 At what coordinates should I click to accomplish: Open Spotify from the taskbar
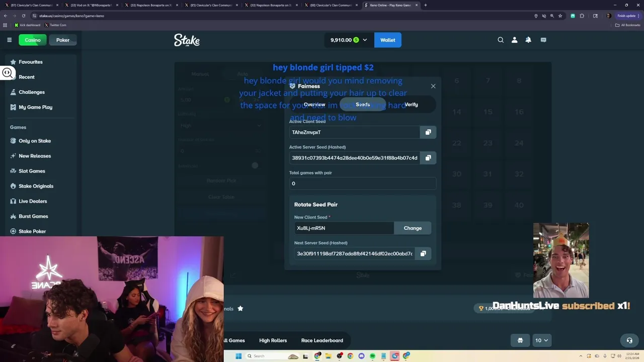[x=372, y=356]
